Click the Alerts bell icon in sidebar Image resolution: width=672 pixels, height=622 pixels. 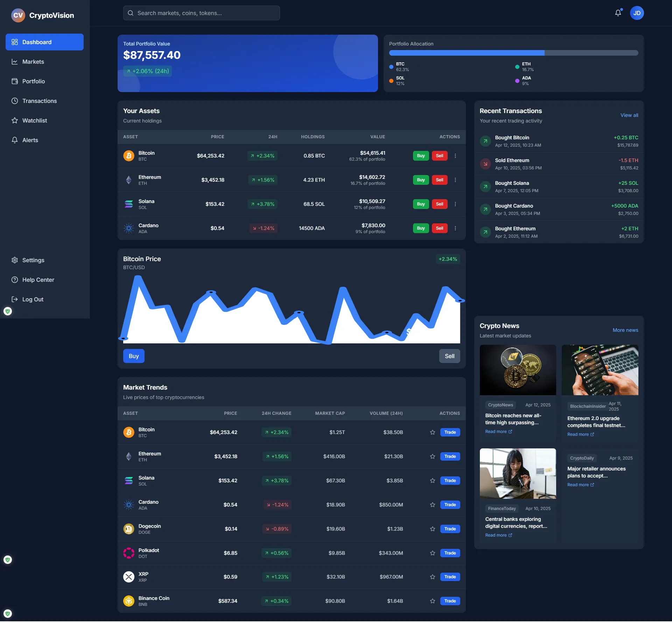click(x=14, y=140)
